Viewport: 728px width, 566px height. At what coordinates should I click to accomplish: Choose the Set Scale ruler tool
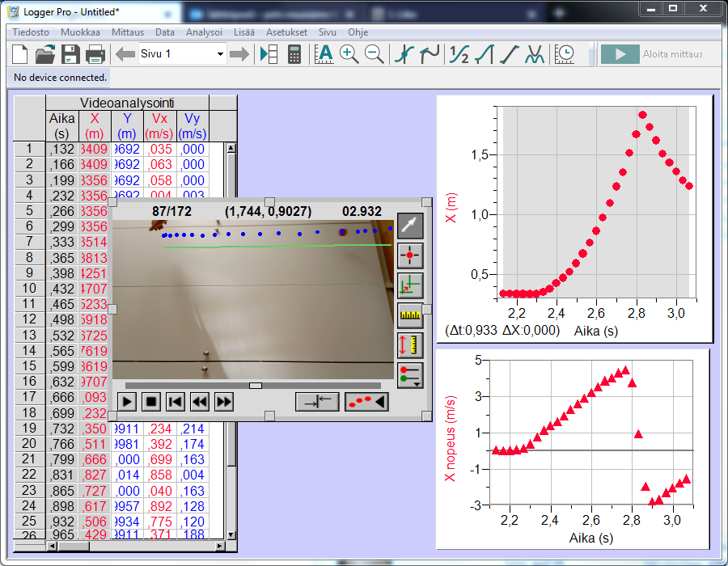411,315
